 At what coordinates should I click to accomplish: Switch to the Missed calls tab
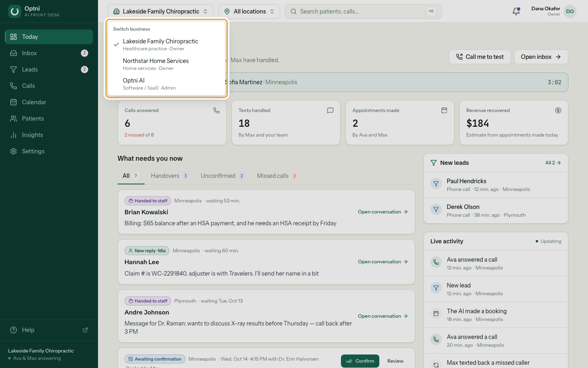pyautogui.click(x=277, y=176)
